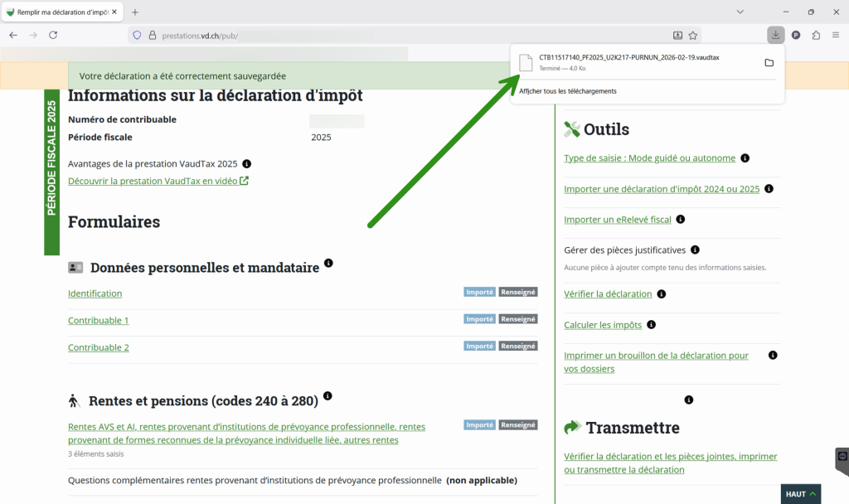Click Afficher tous les téléchargements

coord(568,91)
